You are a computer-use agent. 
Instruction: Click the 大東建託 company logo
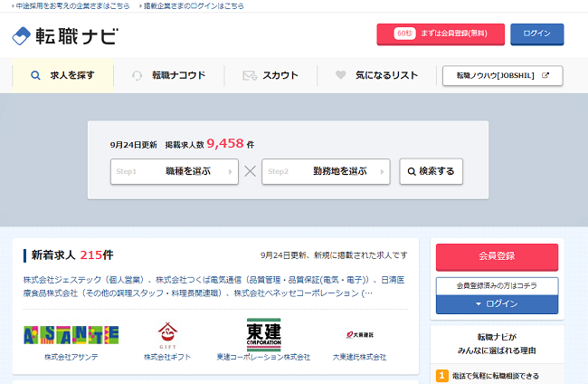360,334
